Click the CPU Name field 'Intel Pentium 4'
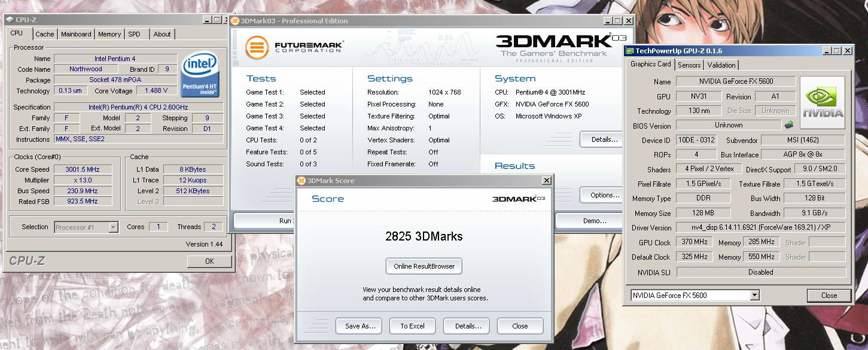This screenshot has height=350, width=868. [115, 59]
